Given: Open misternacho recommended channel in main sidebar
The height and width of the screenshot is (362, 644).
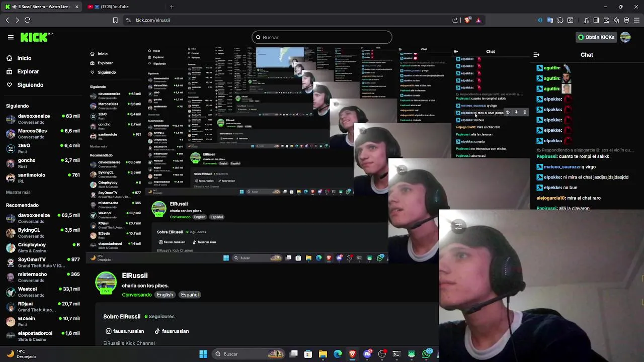Looking at the screenshot, I should click(x=43, y=277).
